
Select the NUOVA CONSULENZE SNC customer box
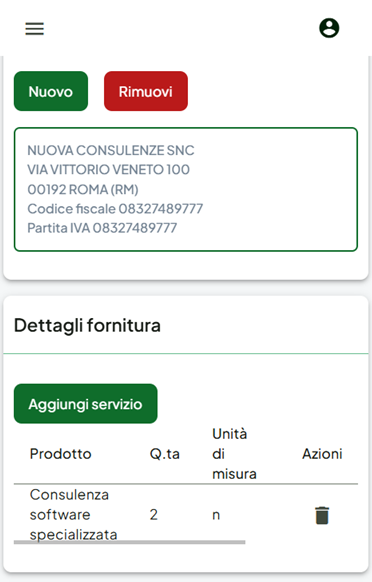(x=186, y=189)
